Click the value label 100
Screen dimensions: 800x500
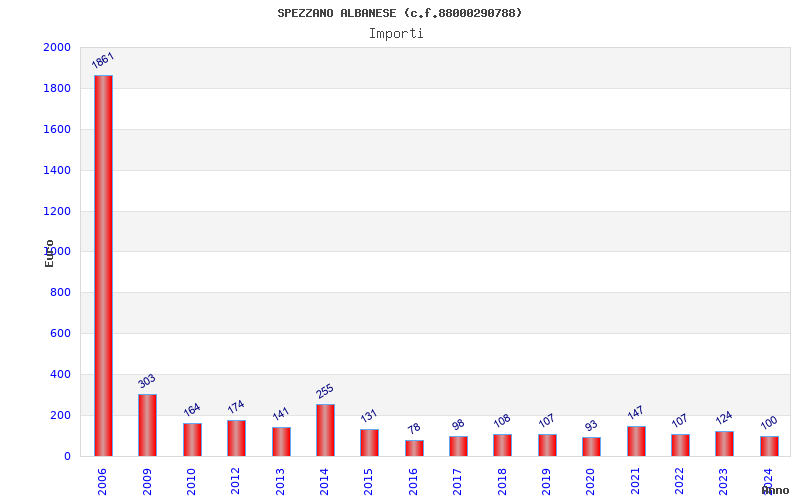pyautogui.click(x=769, y=422)
